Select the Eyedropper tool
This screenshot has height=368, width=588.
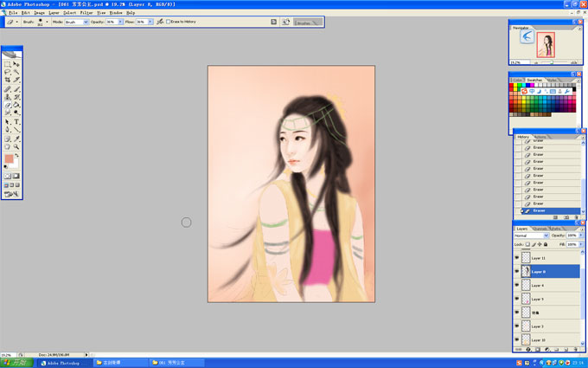point(16,139)
